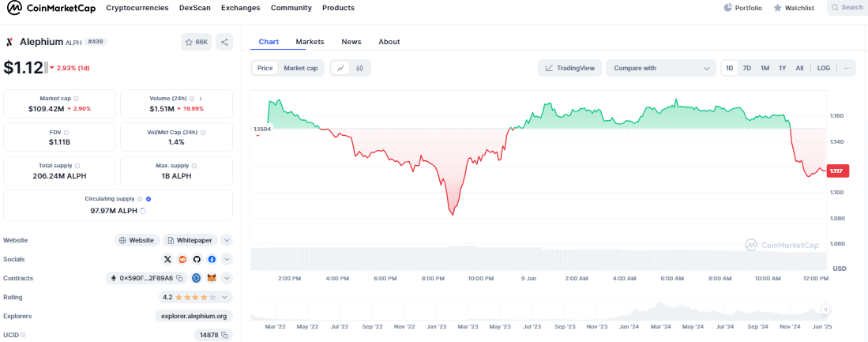Click the Search input field
The height and width of the screenshot is (342, 868).
coord(847,8)
